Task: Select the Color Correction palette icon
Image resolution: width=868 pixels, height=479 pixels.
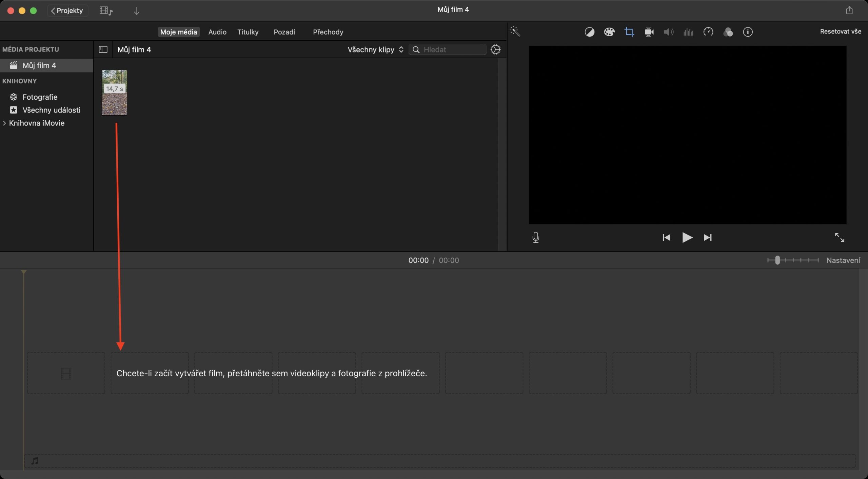Action: coord(609,32)
